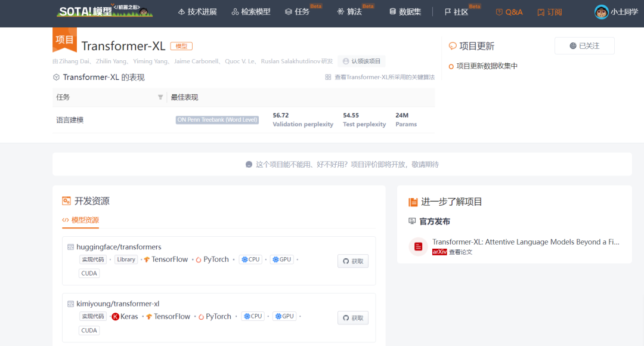Viewport: 644px width, 346px height.
Task: Click the 获取 button for kimiyoung/transformer-xl
Action: [x=352, y=317]
